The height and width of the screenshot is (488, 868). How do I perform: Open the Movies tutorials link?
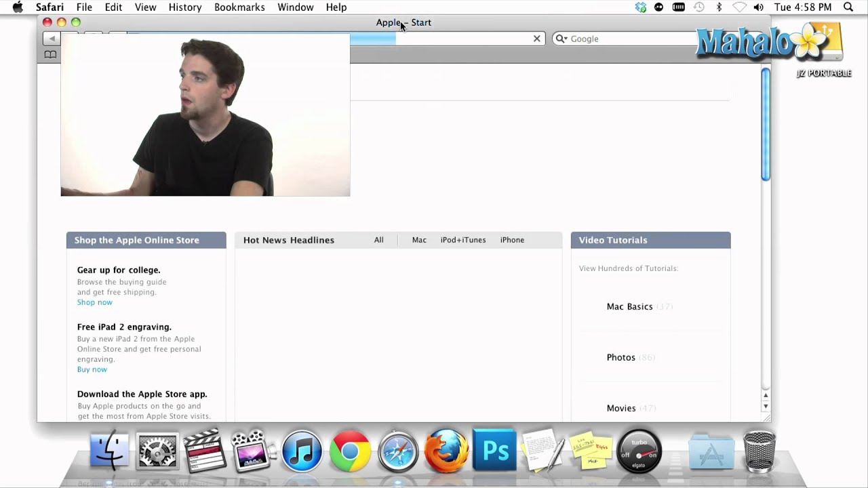pos(621,408)
